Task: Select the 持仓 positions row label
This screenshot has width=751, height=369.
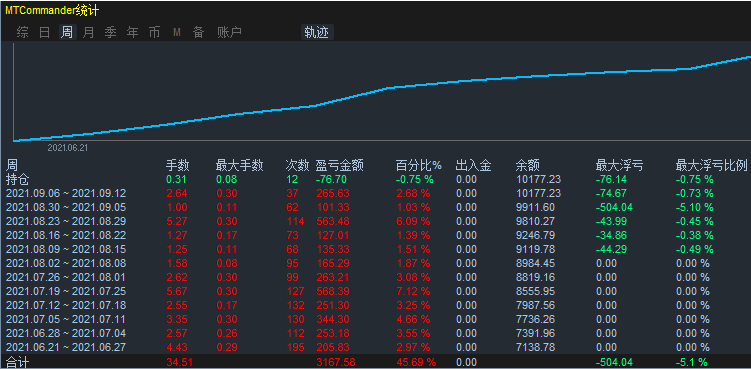Action: [x=18, y=179]
